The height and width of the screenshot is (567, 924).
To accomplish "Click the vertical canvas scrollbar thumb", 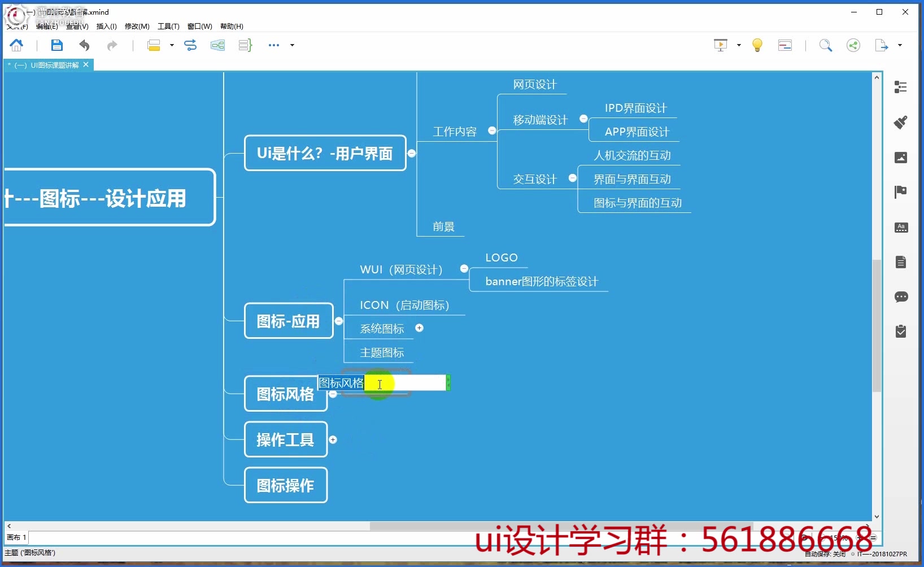I will point(877,325).
